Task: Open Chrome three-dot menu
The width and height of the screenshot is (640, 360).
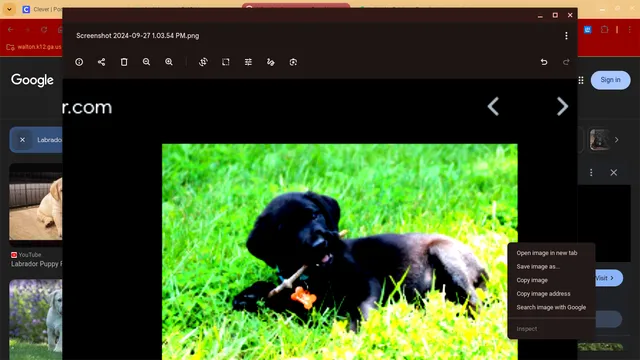Action: pyautogui.click(x=630, y=30)
